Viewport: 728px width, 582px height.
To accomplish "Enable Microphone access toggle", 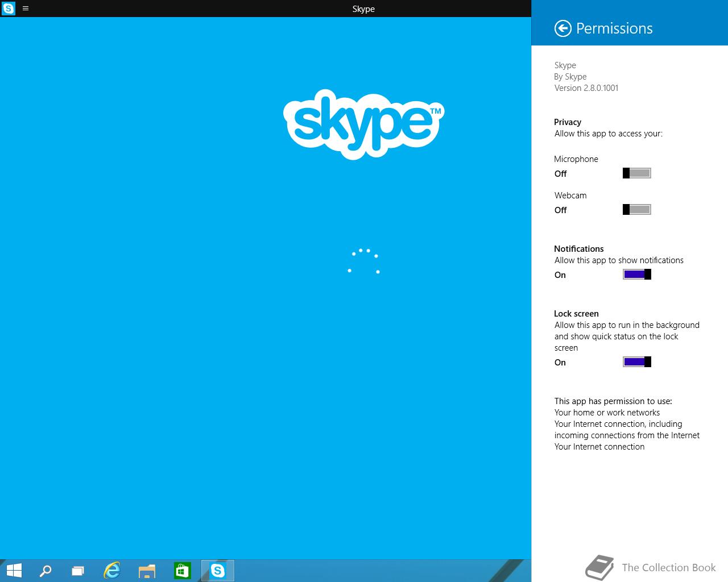I will pyautogui.click(x=637, y=173).
